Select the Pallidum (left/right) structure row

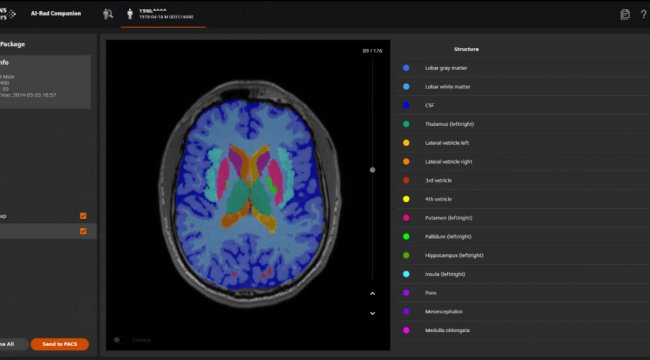[523, 236]
